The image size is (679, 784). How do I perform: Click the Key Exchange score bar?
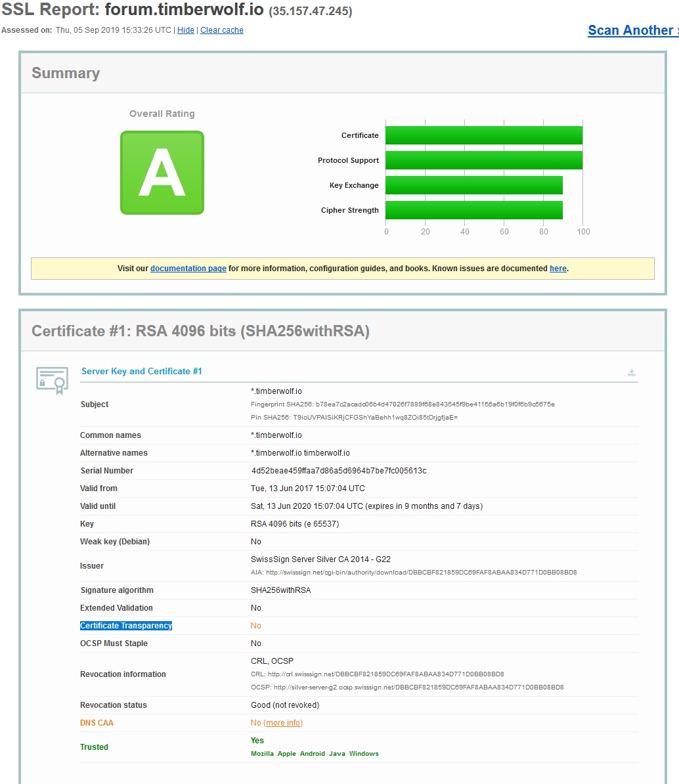473,185
